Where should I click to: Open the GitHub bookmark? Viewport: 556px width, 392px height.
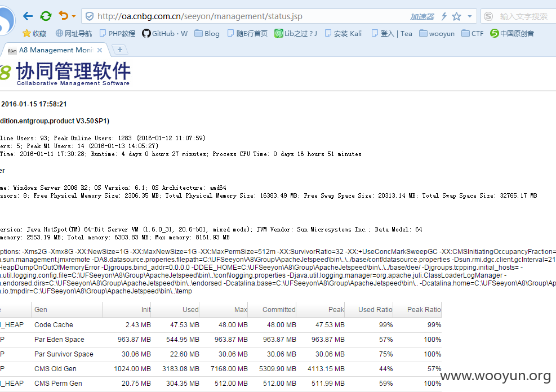(x=164, y=33)
